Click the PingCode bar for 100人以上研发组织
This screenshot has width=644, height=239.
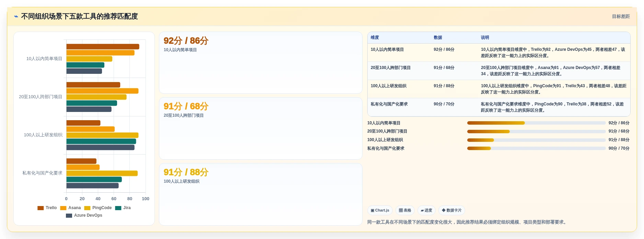[x=102, y=135]
